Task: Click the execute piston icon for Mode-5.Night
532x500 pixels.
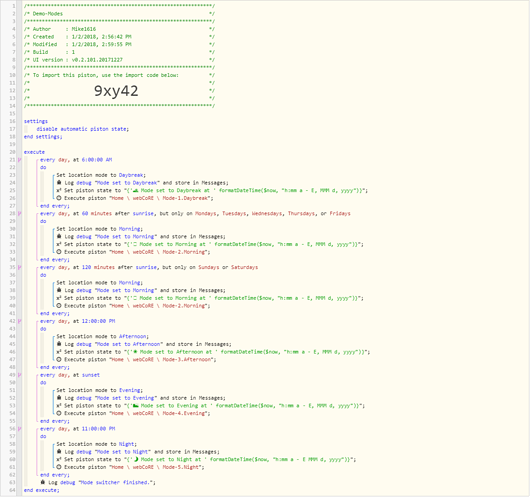Action: tap(59, 468)
